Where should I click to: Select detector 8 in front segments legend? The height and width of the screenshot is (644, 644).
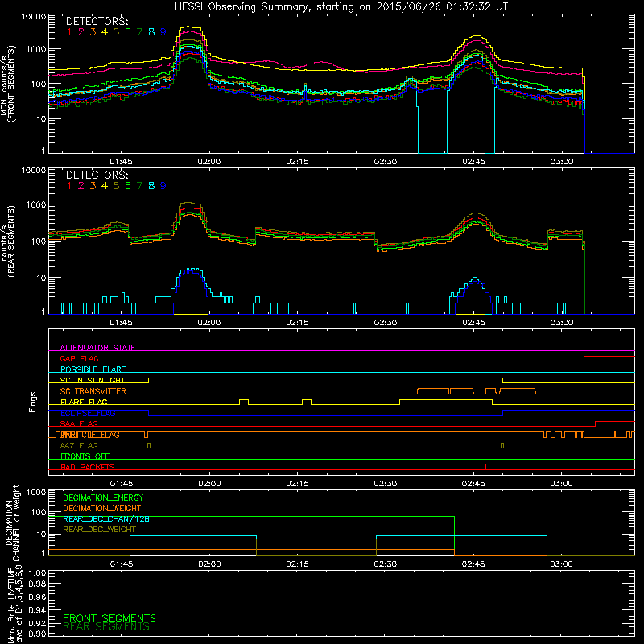pos(151,32)
